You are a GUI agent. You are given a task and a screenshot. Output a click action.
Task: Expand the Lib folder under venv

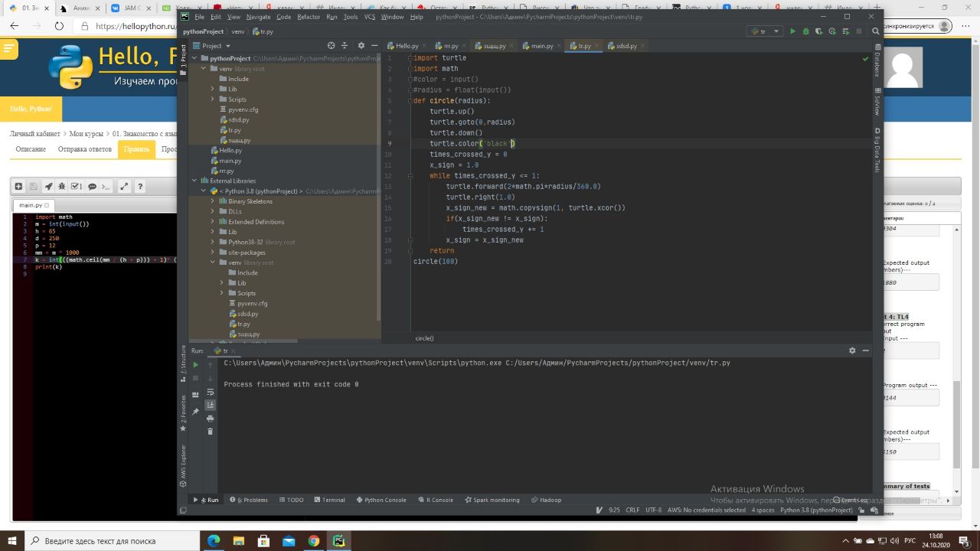click(x=213, y=89)
